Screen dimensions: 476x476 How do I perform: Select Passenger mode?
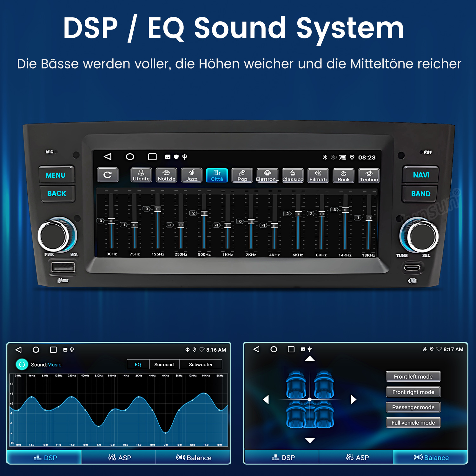click(x=413, y=407)
